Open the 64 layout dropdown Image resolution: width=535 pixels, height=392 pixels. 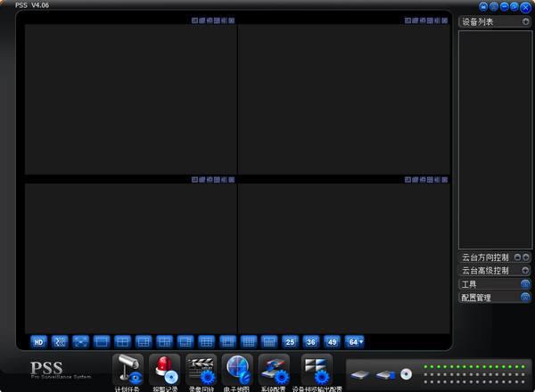tap(355, 341)
